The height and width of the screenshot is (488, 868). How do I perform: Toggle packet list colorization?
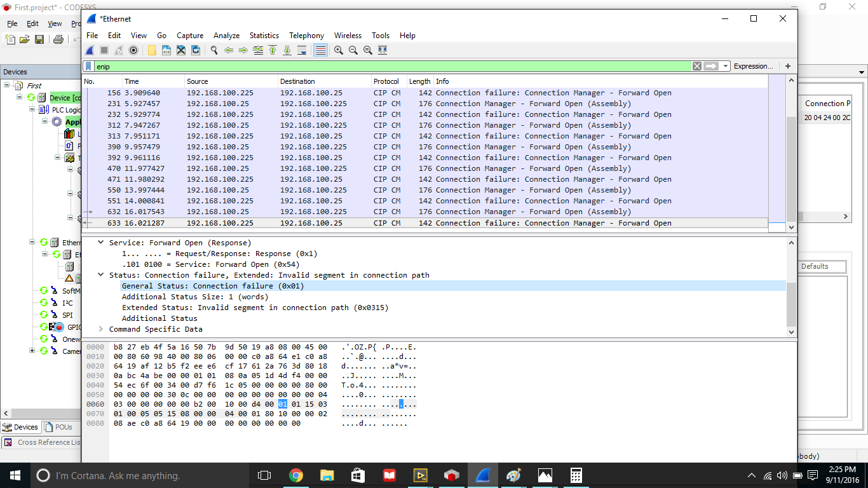tap(321, 50)
